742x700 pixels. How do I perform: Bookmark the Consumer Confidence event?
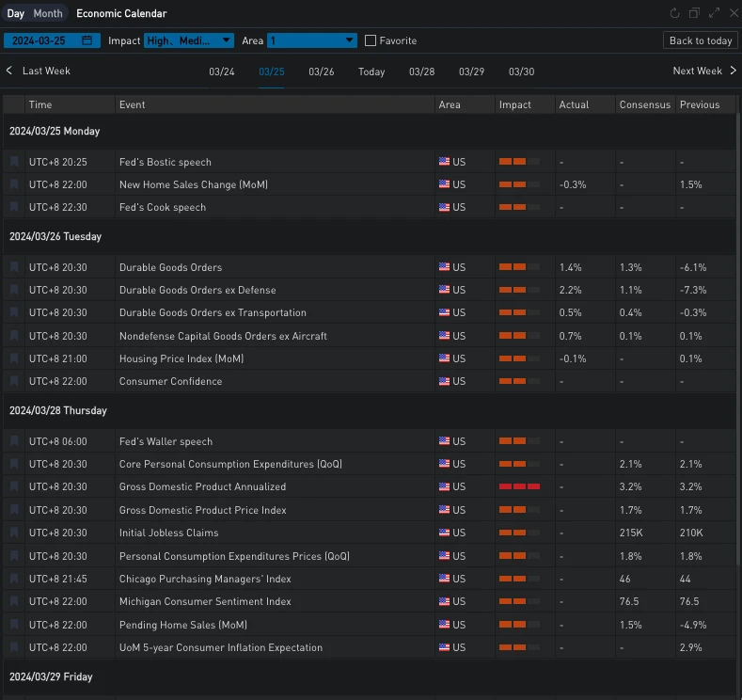tap(14, 381)
